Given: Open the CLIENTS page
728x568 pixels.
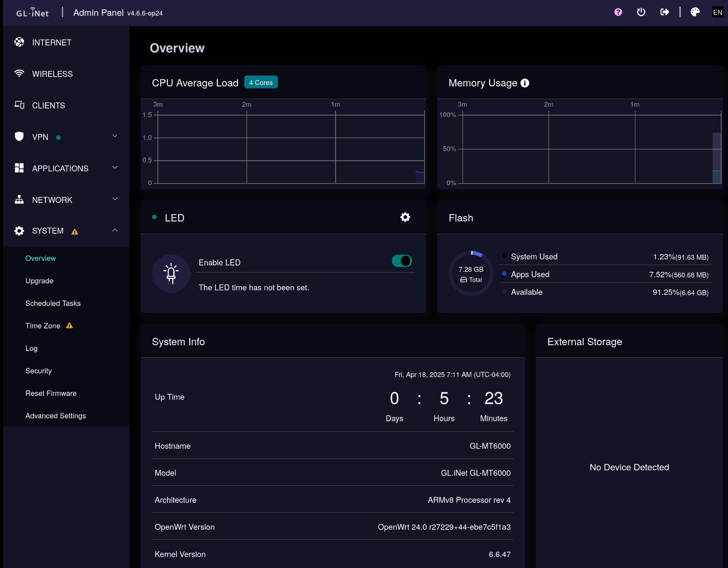Looking at the screenshot, I should point(49,106).
